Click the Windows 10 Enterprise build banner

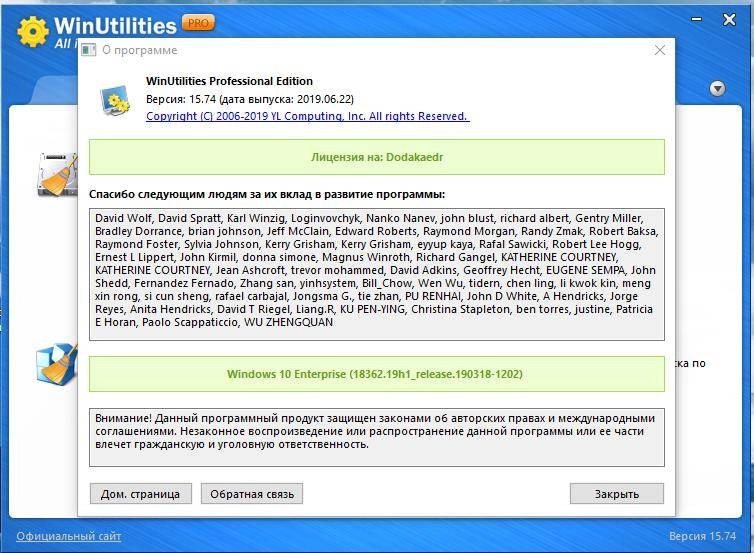coord(377,374)
